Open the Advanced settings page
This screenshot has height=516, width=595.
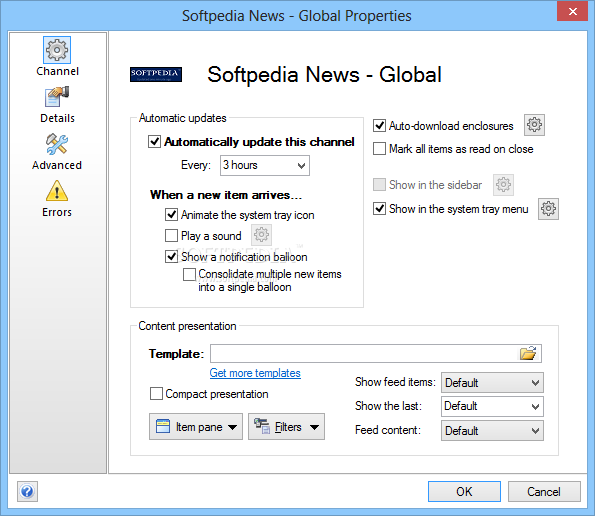click(57, 151)
